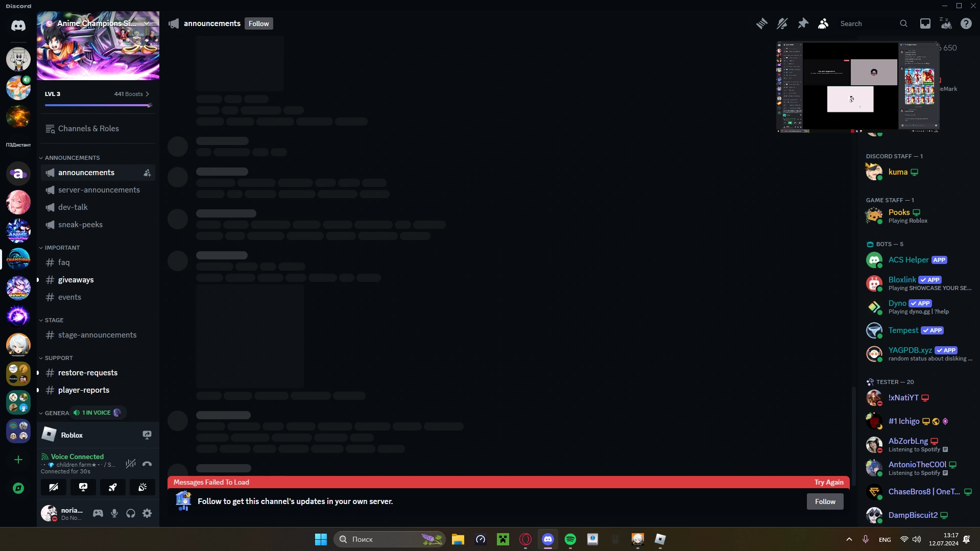Image resolution: width=980 pixels, height=551 pixels.
Task: Deafen with the headphone icon
Action: (130, 513)
